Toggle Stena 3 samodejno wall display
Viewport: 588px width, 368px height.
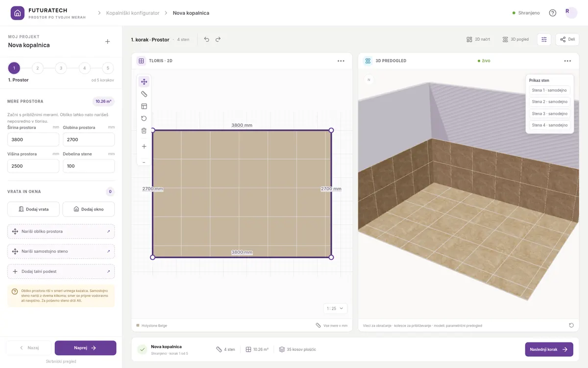coord(549,113)
